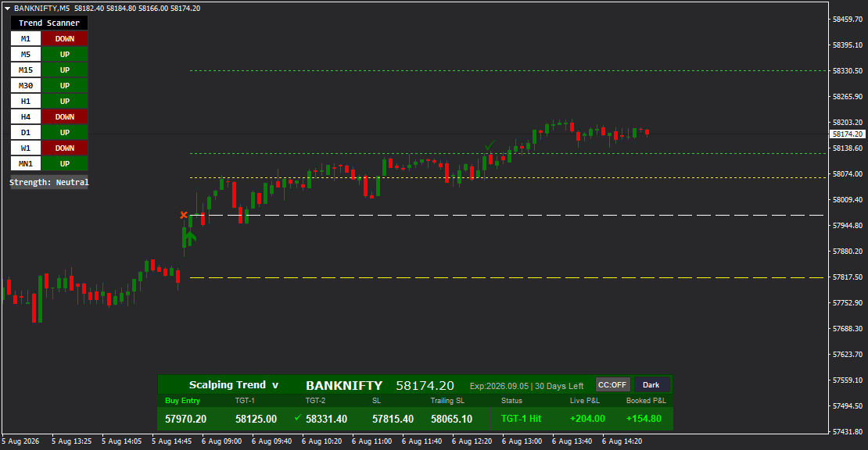The height and width of the screenshot is (450, 868).
Task: Click the green checkmark above the candles
Action: point(490,146)
